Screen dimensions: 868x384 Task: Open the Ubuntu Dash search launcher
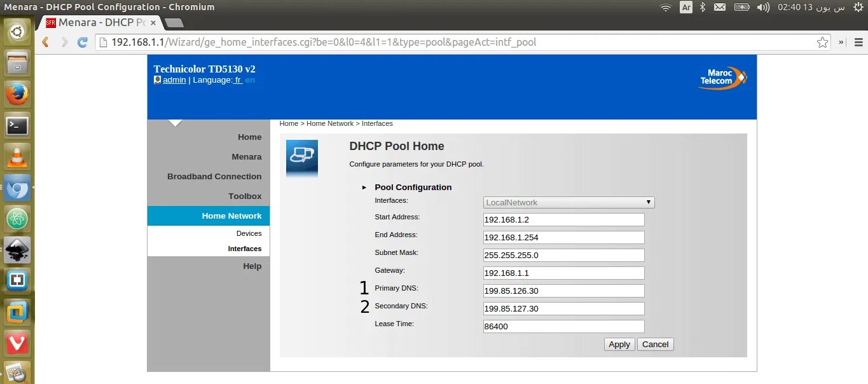[17, 32]
